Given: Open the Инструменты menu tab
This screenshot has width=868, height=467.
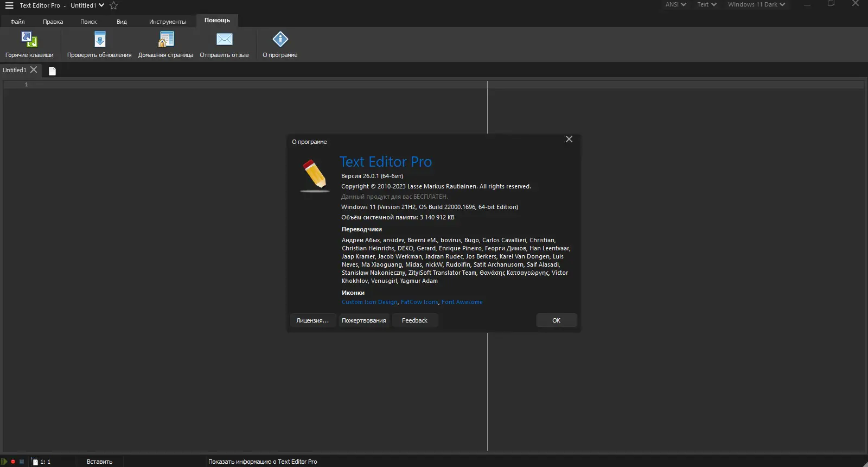Looking at the screenshot, I should point(168,22).
